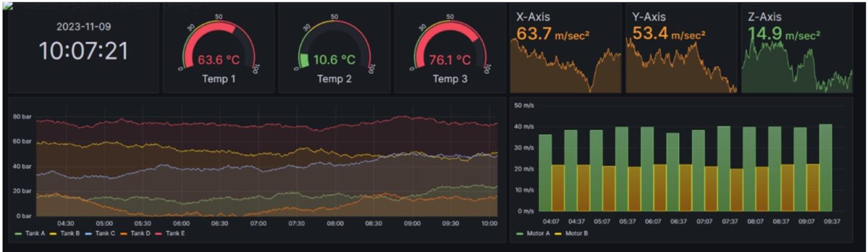Click the 04:07 bar chart label
This screenshot has width=868, height=252.
[551, 221]
